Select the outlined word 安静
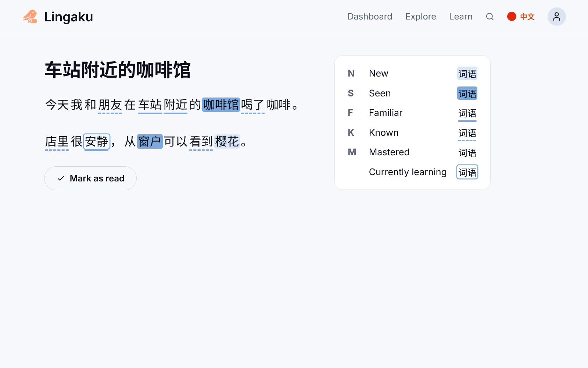Image resolution: width=588 pixels, height=368 pixels. coord(97,141)
